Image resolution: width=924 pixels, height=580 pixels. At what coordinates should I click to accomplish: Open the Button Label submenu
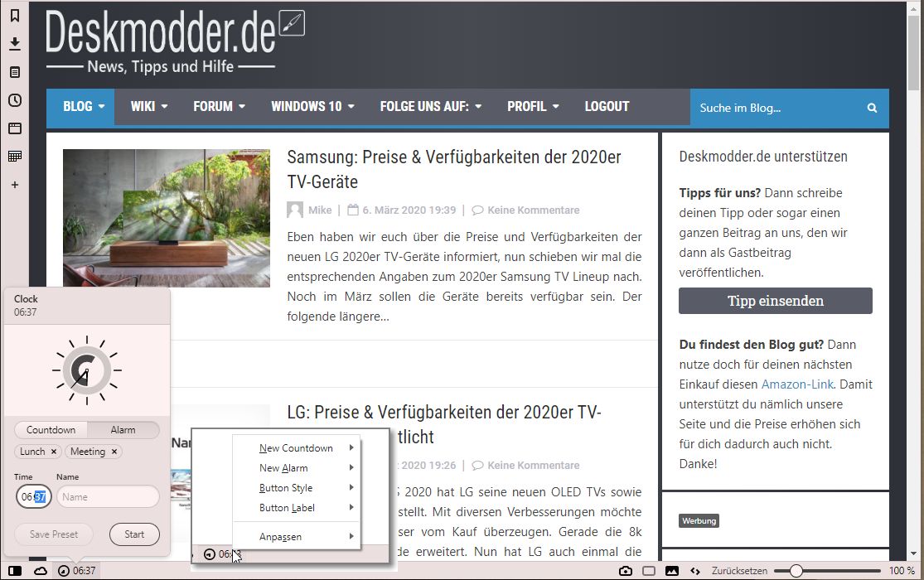point(297,507)
